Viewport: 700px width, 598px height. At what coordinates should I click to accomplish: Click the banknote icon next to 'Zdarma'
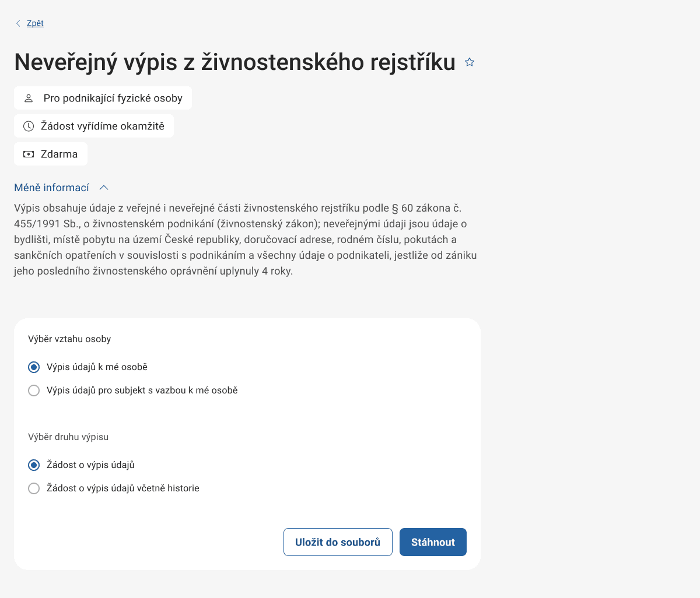(29, 153)
